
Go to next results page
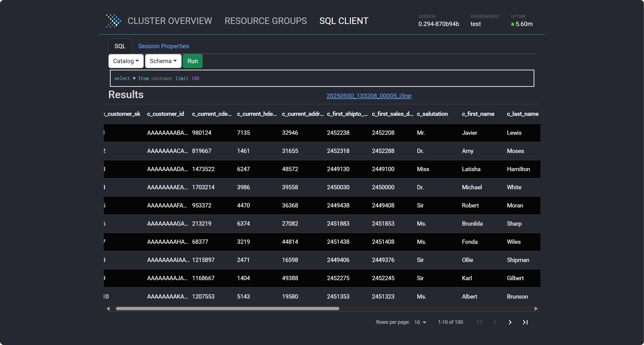[510, 322]
